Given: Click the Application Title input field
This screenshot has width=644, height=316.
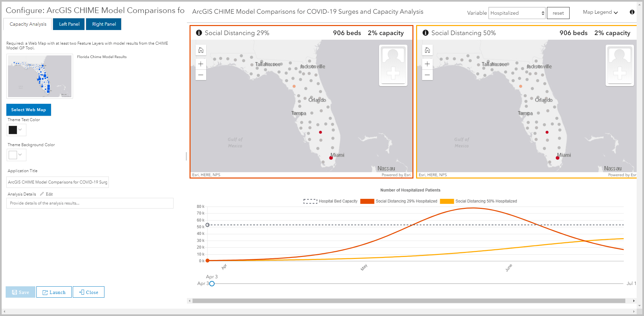Looking at the screenshot, I should (57, 182).
